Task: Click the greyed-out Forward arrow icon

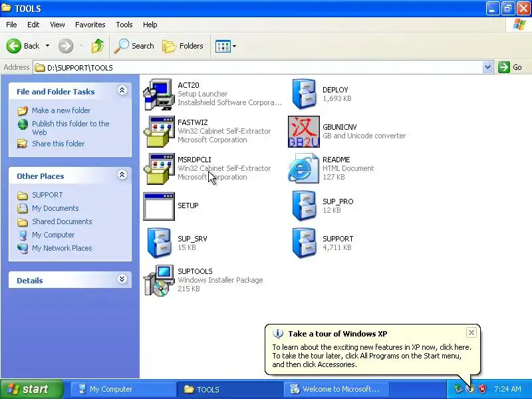Action: pyautogui.click(x=66, y=46)
